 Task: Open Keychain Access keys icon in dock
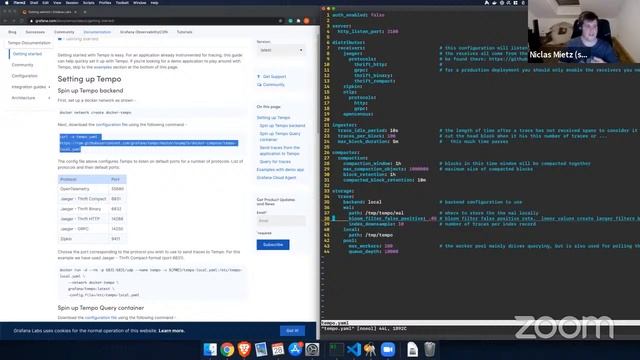click(x=370, y=350)
